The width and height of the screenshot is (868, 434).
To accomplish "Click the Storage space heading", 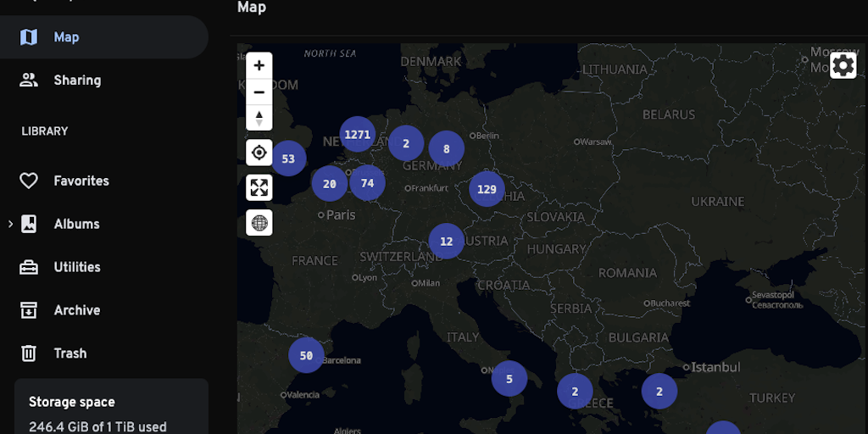I will (72, 402).
